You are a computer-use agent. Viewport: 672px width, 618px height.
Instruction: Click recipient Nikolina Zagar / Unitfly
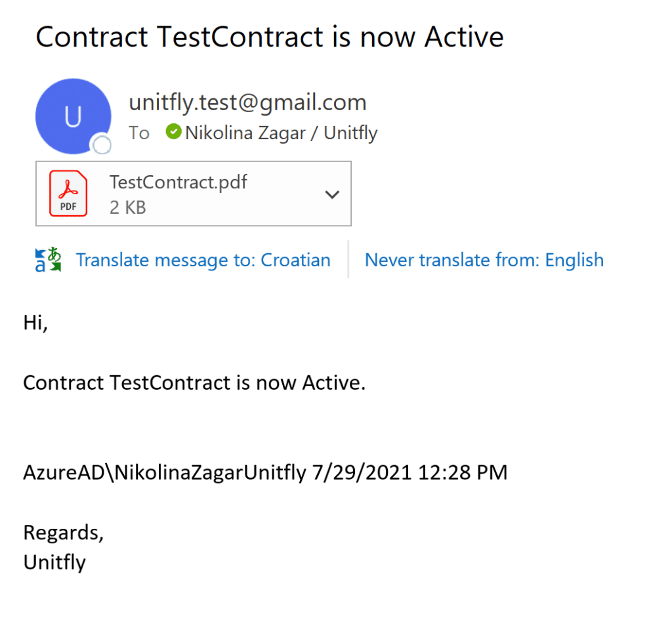coord(281,133)
